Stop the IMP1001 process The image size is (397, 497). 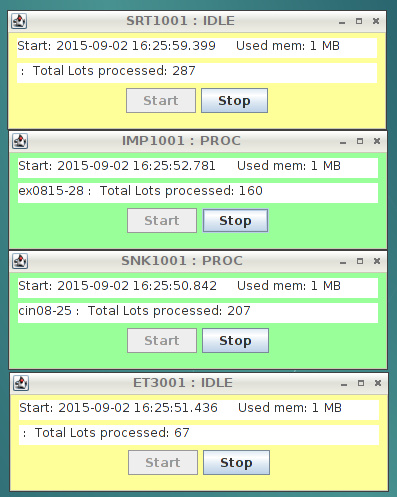tap(235, 221)
